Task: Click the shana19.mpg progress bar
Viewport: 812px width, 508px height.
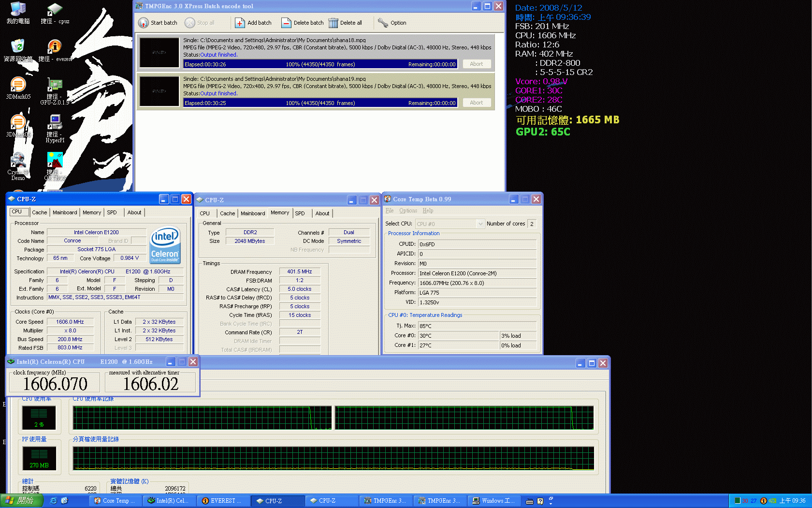Action: (x=320, y=103)
